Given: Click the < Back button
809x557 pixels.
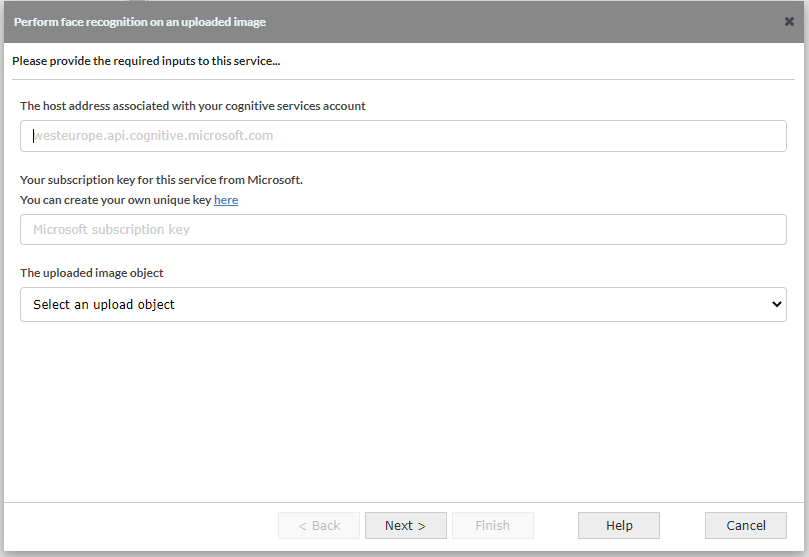Looking at the screenshot, I should (x=319, y=525).
